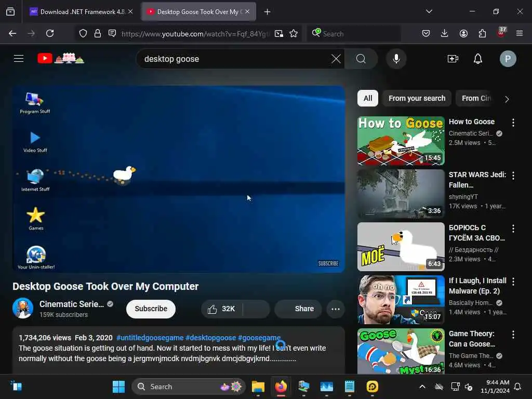Save page to Pocket
Viewport: 532px width, 399px height.
(x=426, y=33)
